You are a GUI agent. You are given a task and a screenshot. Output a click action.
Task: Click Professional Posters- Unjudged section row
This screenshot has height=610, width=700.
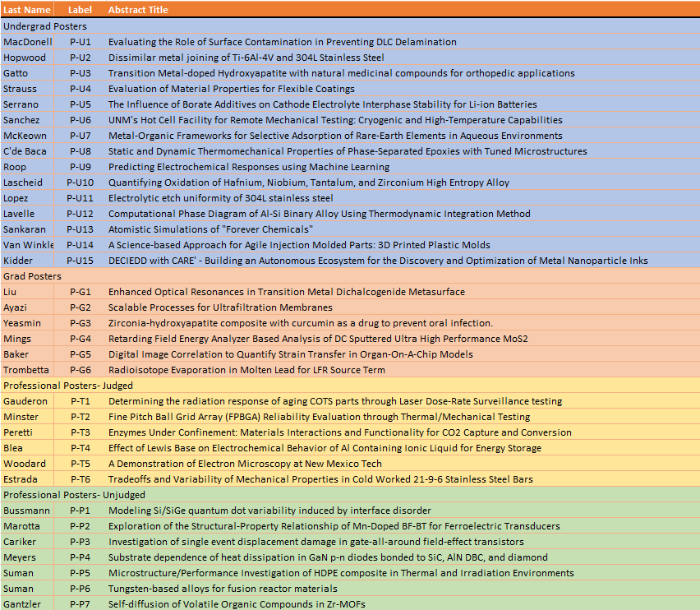pos(350,495)
